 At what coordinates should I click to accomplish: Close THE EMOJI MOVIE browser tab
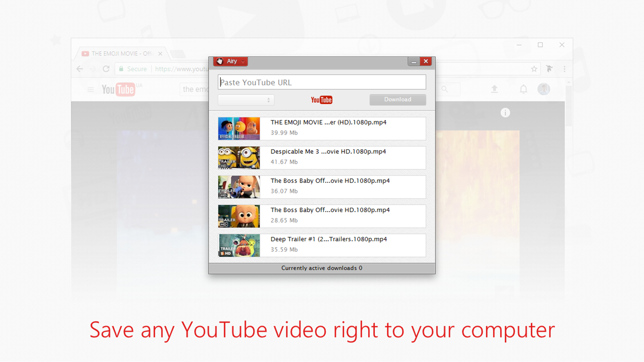pyautogui.click(x=161, y=54)
